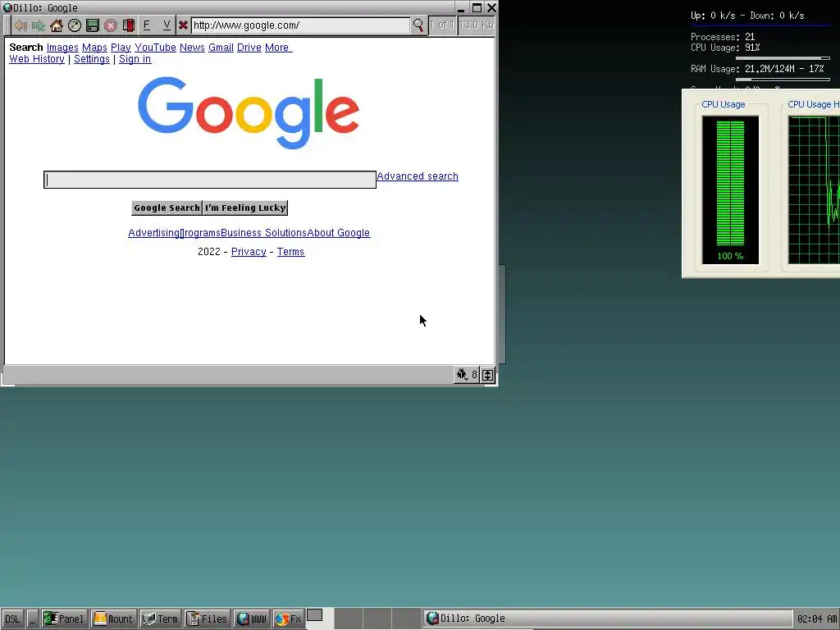Click the Sign in link
Screen dimensions: 840x630
[135, 59]
